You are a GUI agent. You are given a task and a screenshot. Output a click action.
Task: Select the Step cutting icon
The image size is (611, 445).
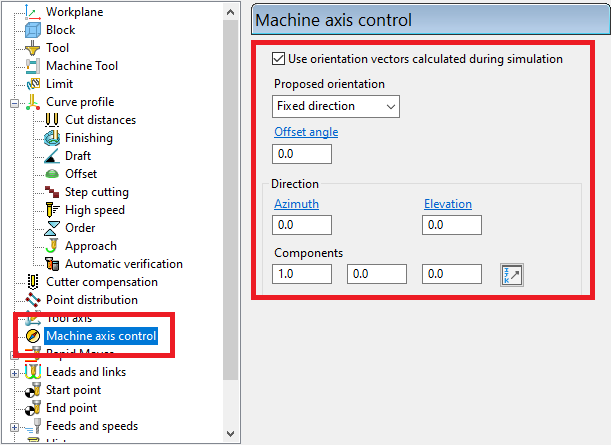tap(52, 192)
